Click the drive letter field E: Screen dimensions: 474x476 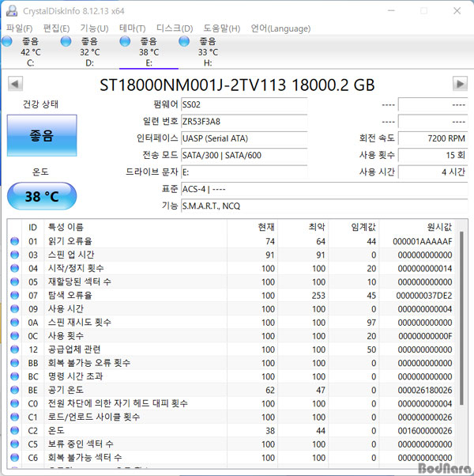244,172
